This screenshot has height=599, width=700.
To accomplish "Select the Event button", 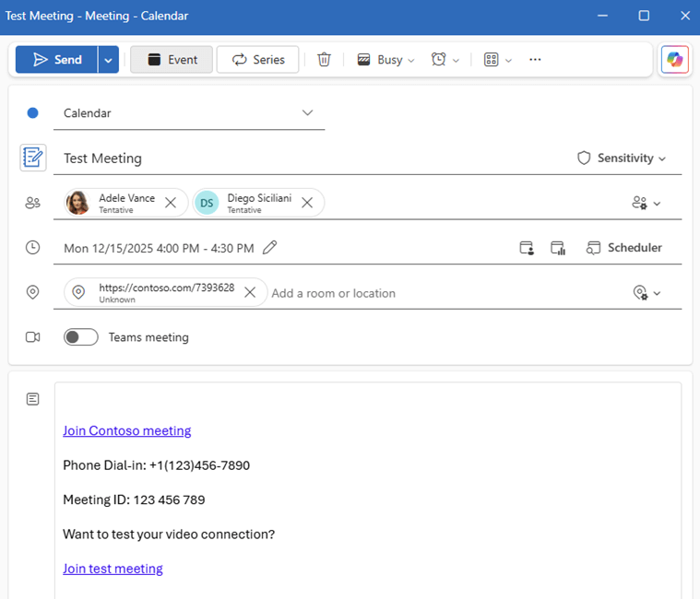I will click(x=172, y=59).
